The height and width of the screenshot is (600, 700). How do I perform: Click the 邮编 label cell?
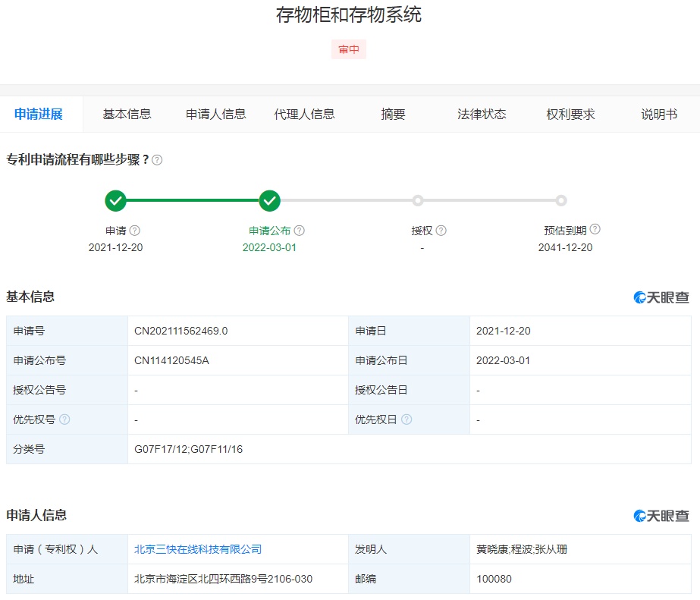tap(409, 579)
